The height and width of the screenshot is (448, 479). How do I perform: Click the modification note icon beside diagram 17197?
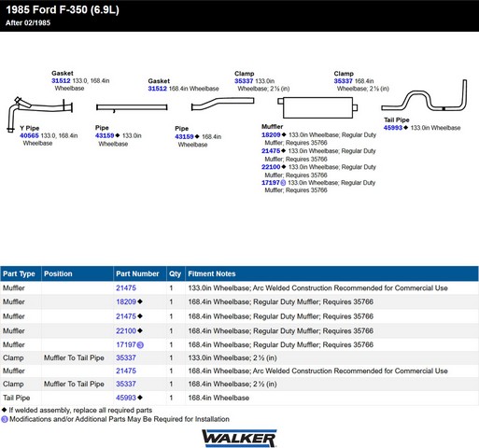tap(283, 183)
